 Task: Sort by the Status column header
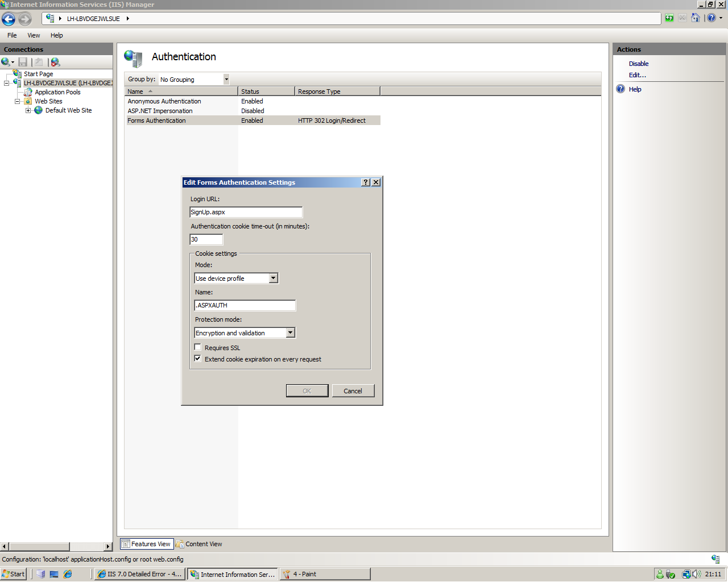click(266, 92)
